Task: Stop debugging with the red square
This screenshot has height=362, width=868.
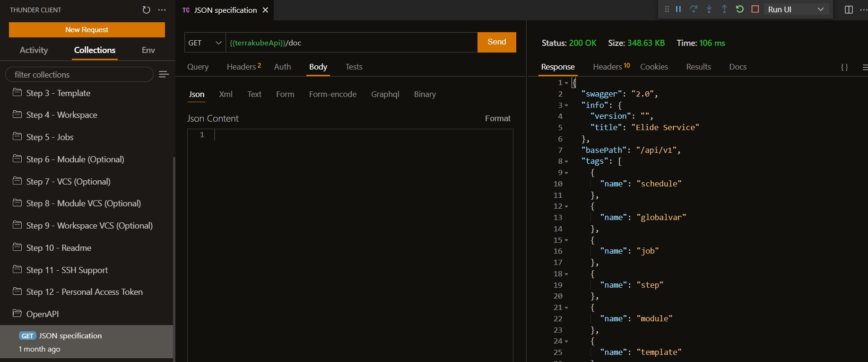Action: 755,9
